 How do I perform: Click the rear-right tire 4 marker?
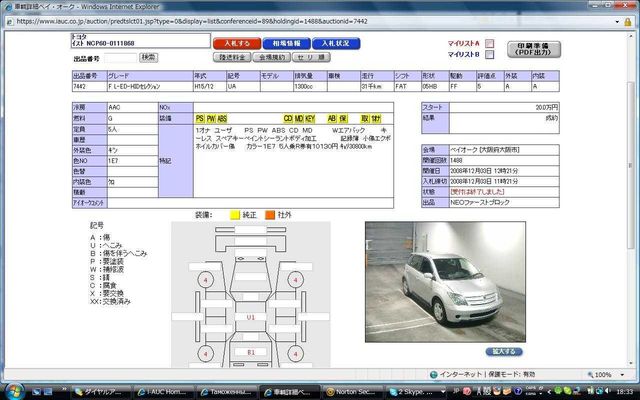(x=296, y=354)
